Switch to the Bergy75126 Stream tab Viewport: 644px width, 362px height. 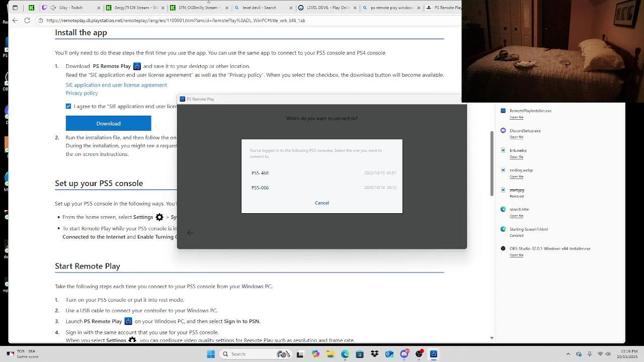pyautogui.click(x=135, y=8)
